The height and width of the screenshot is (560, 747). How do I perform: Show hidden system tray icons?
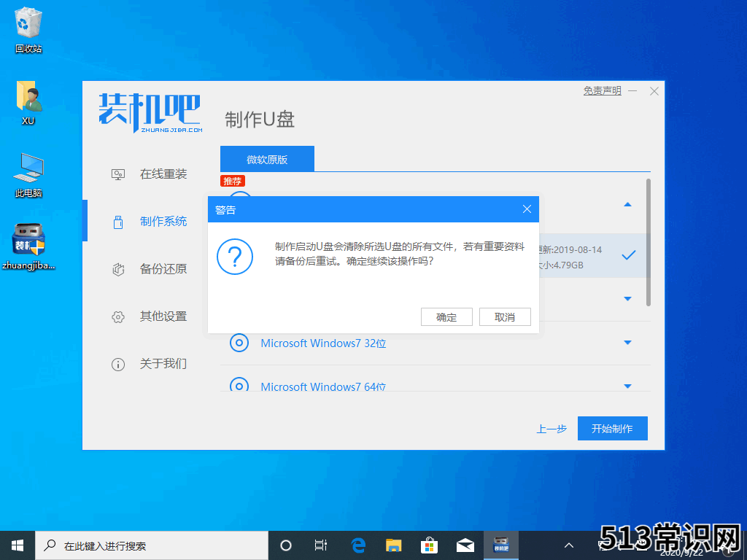pos(569,545)
